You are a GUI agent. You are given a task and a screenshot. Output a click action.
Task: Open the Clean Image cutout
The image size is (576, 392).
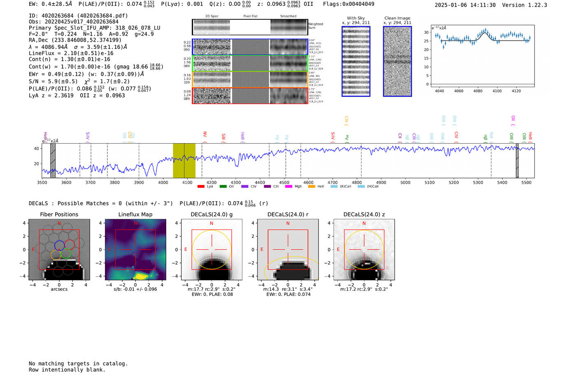click(x=397, y=61)
